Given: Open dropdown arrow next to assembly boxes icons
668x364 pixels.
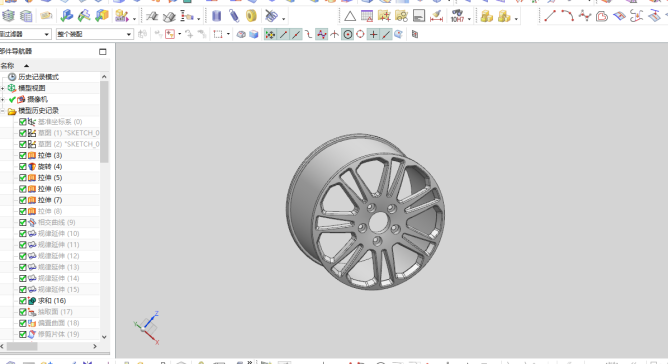Looking at the screenshot, I should pos(516,19).
